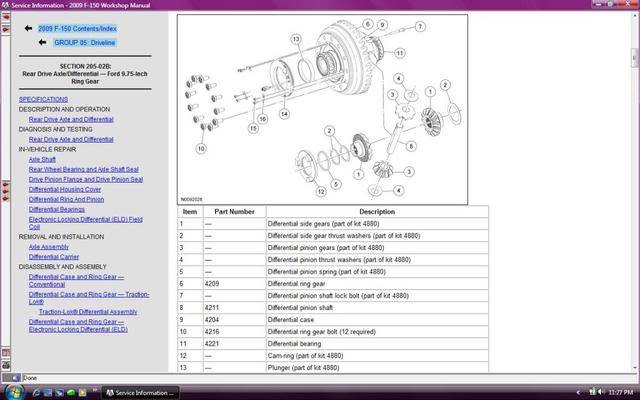Click the exploded differential diagram image
Screen dimensions: 640x400
point(322,109)
